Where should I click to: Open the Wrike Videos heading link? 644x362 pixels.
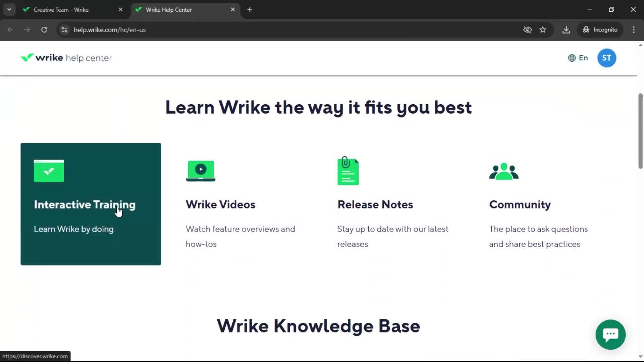(x=220, y=204)
